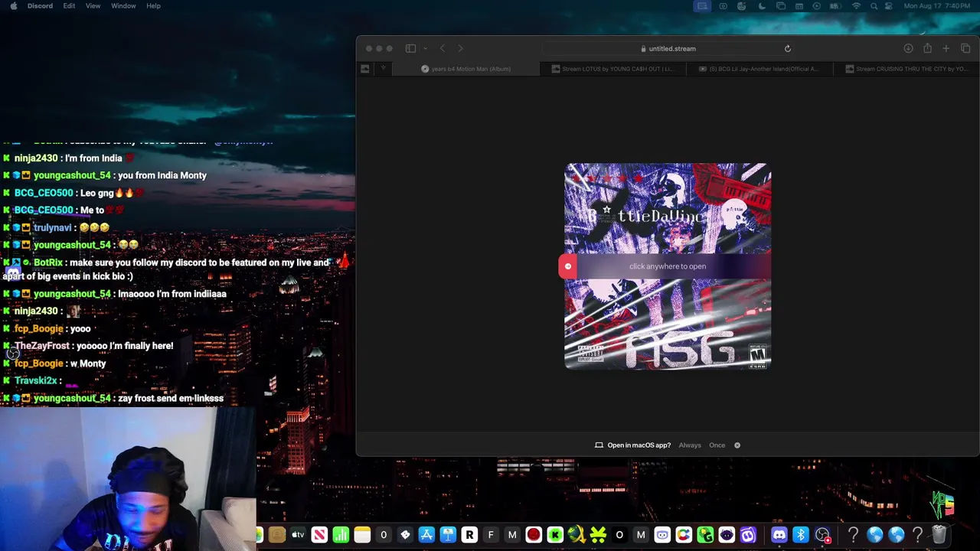Click the streamer webcam overlay
Screen dimensions: 980x551
(x=128, y=478)
